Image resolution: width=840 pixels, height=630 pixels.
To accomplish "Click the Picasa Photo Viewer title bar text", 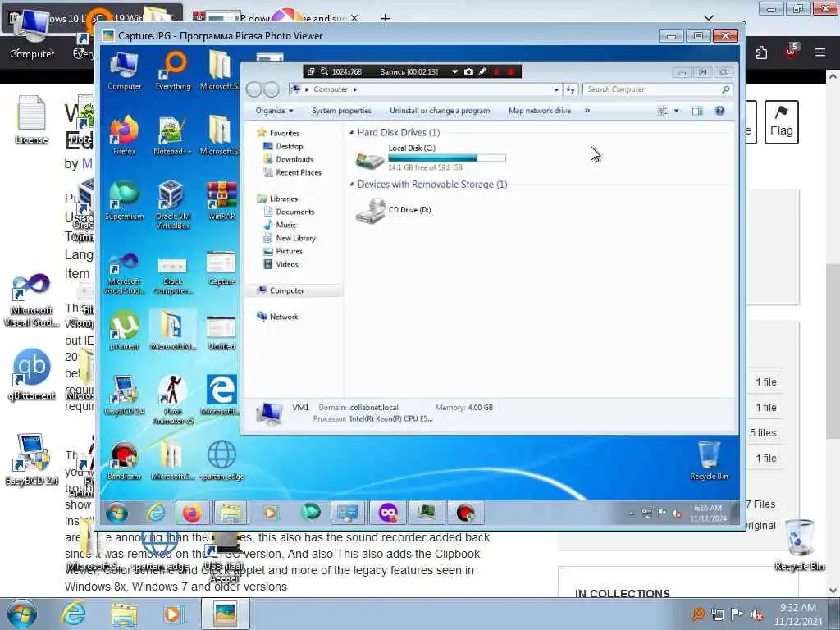I will tap(221, 36).
